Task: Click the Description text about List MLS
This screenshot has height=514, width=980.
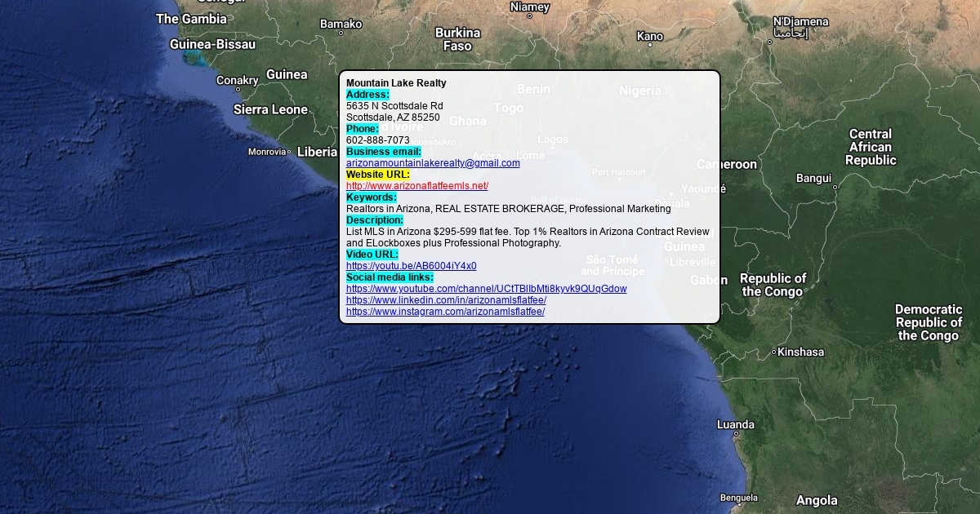Action: (x=528, y=237)
